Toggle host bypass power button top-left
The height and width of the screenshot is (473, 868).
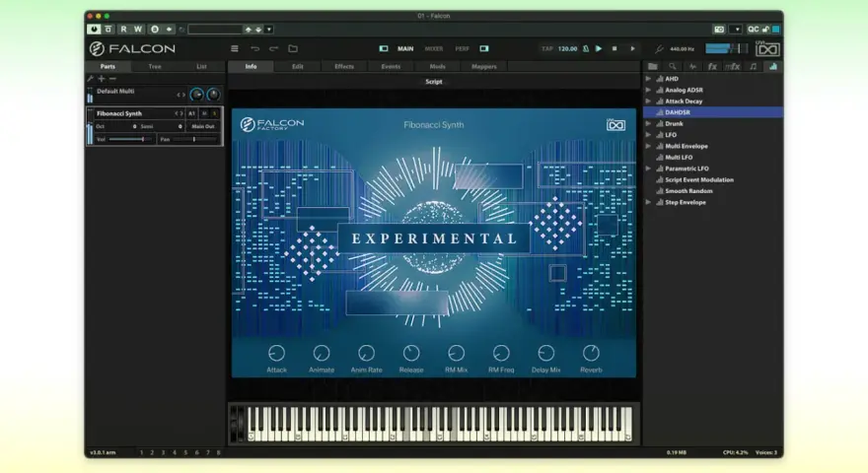click(x=94, y=30)
